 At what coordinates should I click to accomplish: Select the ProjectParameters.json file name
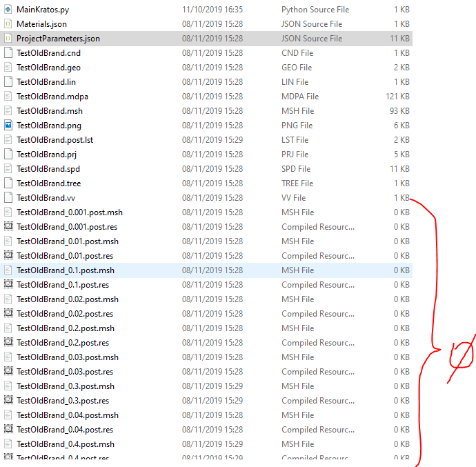[x=58, y=39]
